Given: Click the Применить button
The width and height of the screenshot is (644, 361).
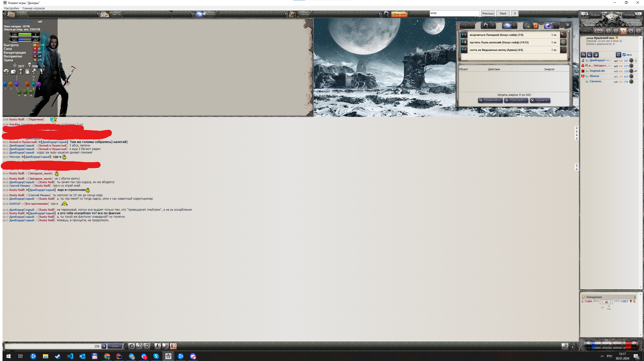Looking at the screenshot, I should [490, 101].
